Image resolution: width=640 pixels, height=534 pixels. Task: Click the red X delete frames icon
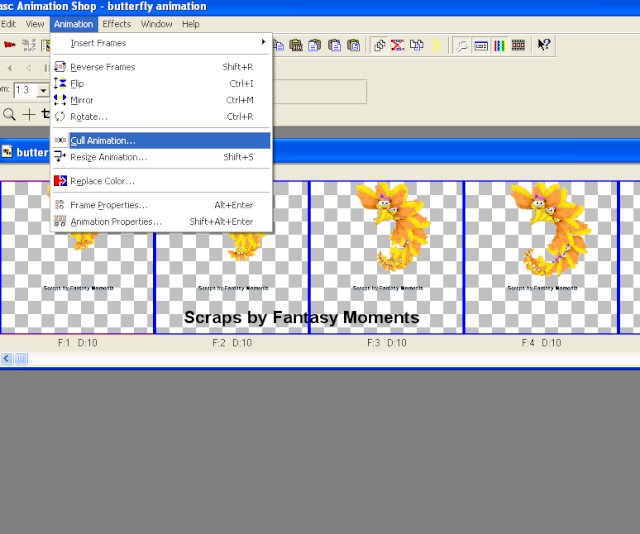(398, 45)
